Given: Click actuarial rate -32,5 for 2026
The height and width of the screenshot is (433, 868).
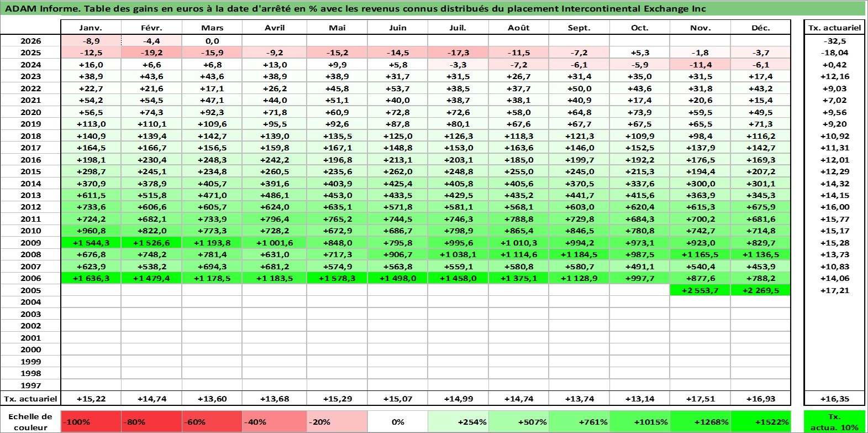Looking at the screenshot, I should pos(834,41).
